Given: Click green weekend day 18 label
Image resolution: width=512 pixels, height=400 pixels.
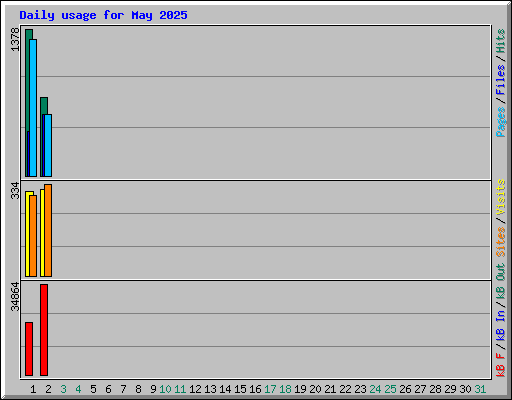Looking at the screenshot, I should (x=285, y=389).
